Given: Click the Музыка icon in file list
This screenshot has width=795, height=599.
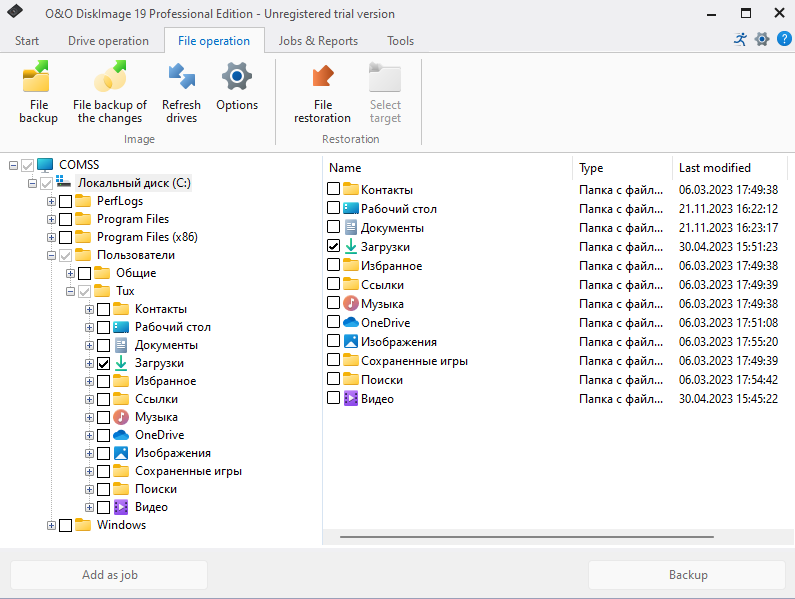Looking at the screenshot, I should point(351,303).
